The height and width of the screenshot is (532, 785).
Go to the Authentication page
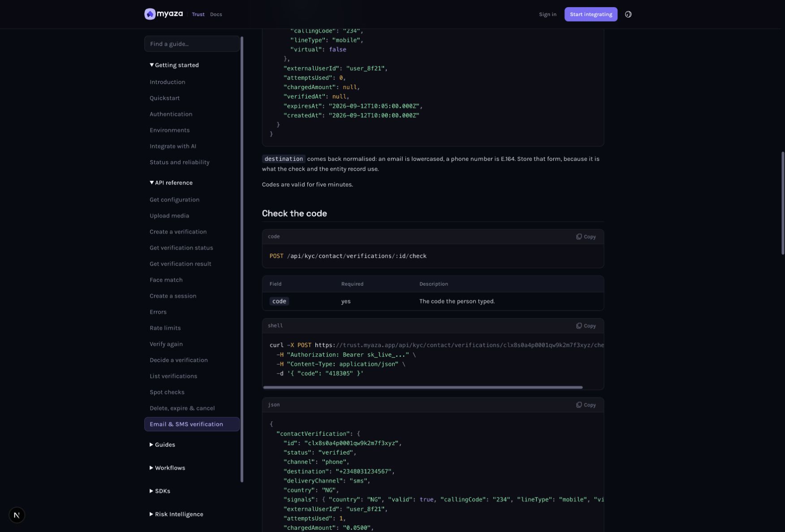click(x=171, y=114)
